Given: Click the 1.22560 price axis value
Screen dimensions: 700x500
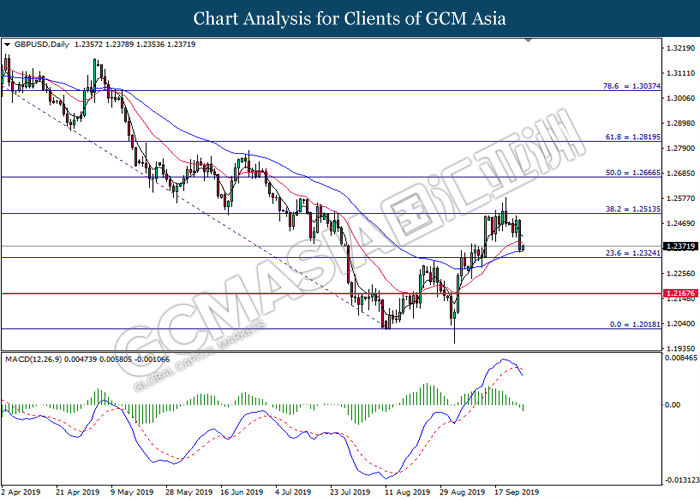Looking at the screenshot, I should coord(680,273).
